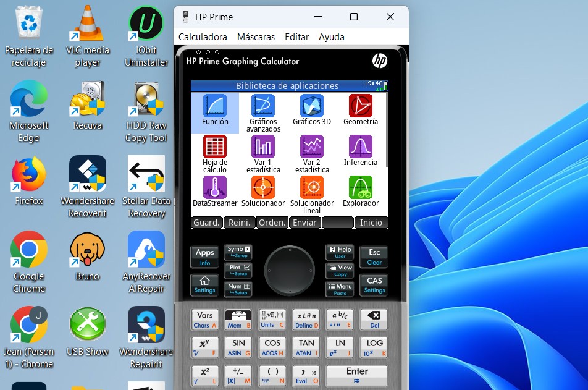Screen dimensions: 588x390
Task: Open the Máscaras menu
Action: pyautogui.click(x=256, y=37)
